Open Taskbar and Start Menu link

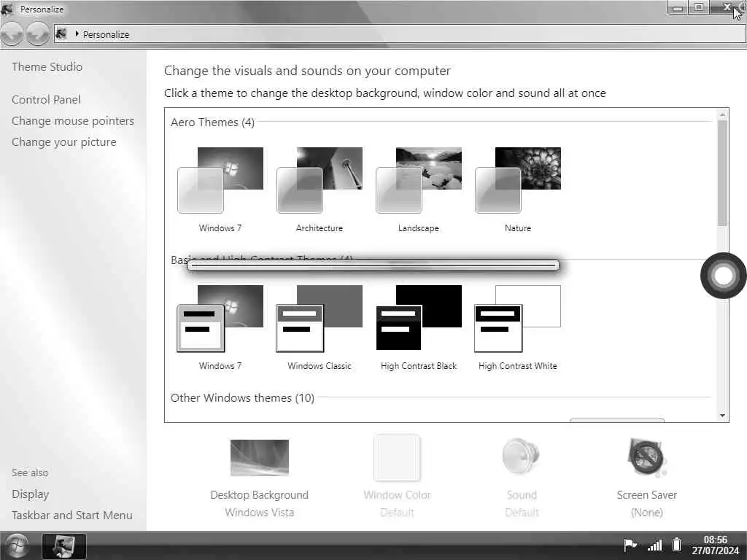72,516
